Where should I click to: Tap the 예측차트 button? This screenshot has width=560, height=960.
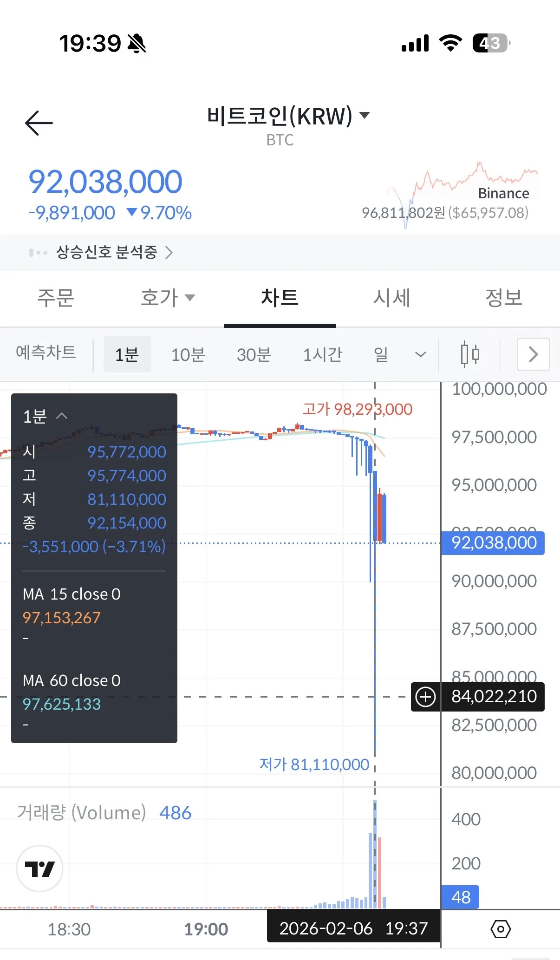(x=46, y=353)
